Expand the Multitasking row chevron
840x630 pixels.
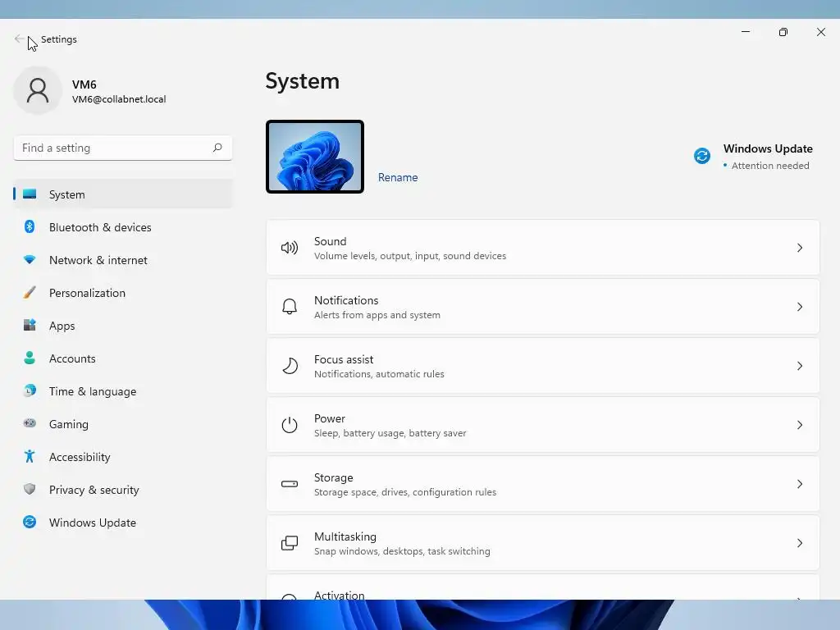click(799, 543)
